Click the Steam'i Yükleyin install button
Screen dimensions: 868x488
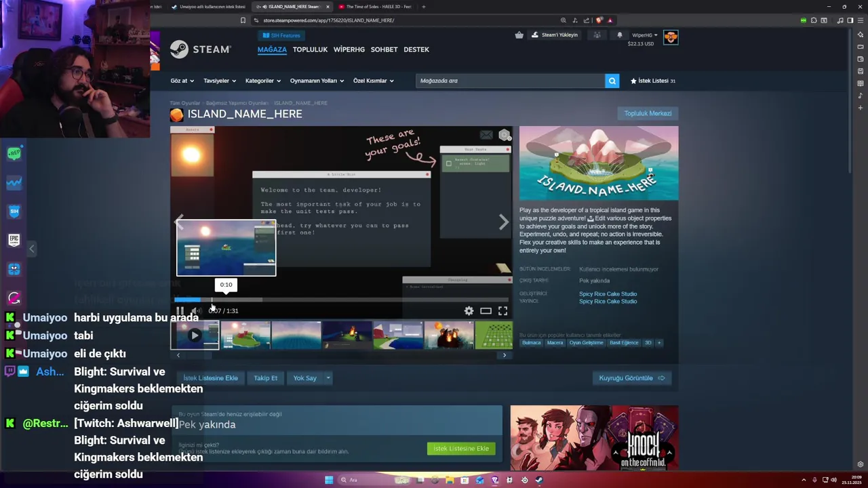555,35
